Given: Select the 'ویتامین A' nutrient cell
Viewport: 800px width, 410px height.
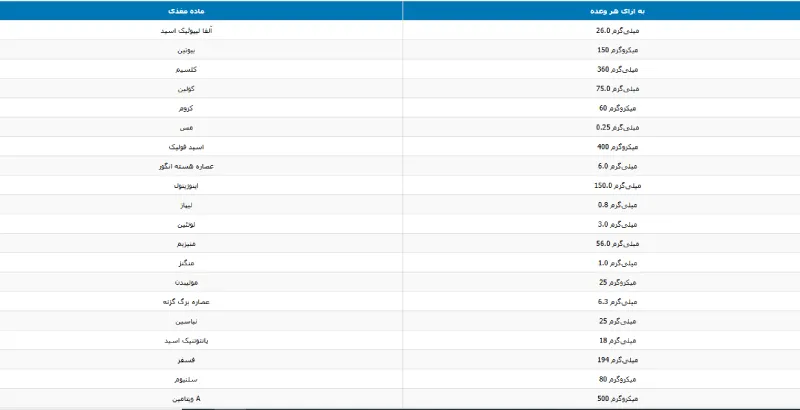Looking at the screenshot, I should [186, 399].
